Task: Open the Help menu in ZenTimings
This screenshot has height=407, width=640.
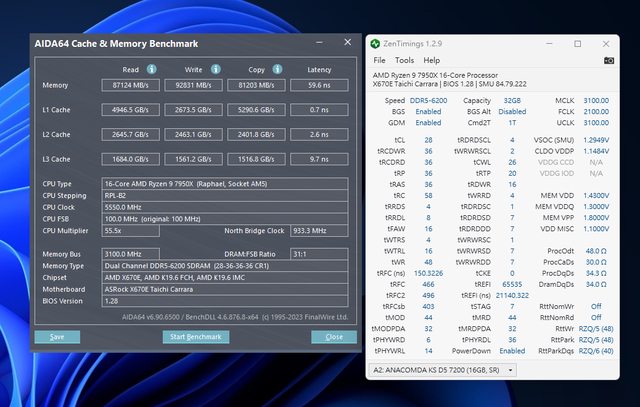Action: (431, 60)
